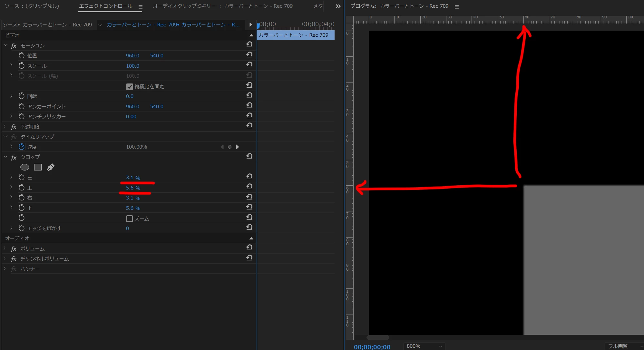Toggle animation stopwatch for crop 上
The height and width of the screenshot is (350, 644).
22,188
